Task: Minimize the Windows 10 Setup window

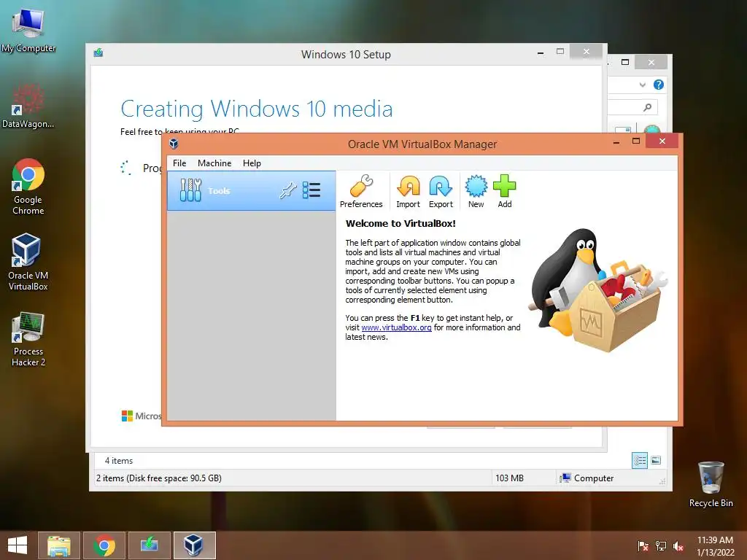Action: tap(541, 52)
